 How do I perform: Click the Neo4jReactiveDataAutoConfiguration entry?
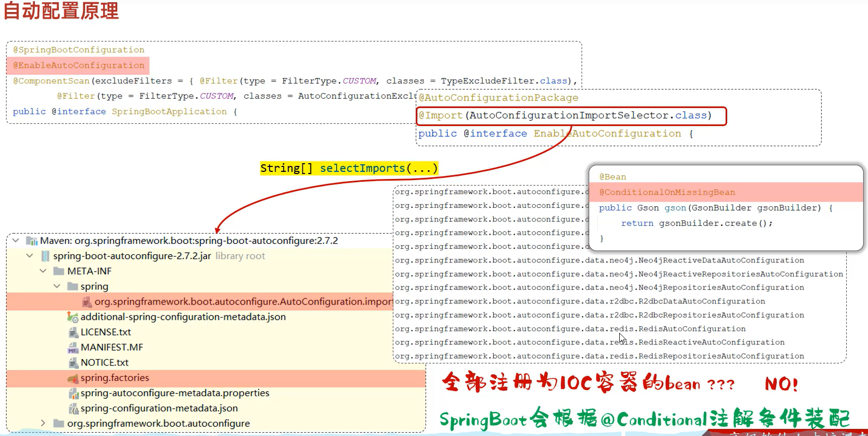click(600, 260)
